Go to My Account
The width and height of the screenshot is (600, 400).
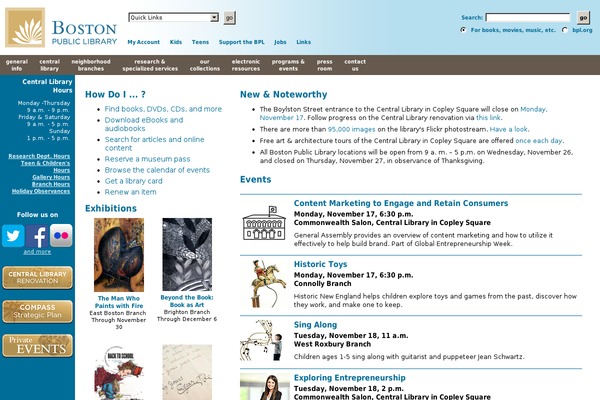(x=143, y=42)
